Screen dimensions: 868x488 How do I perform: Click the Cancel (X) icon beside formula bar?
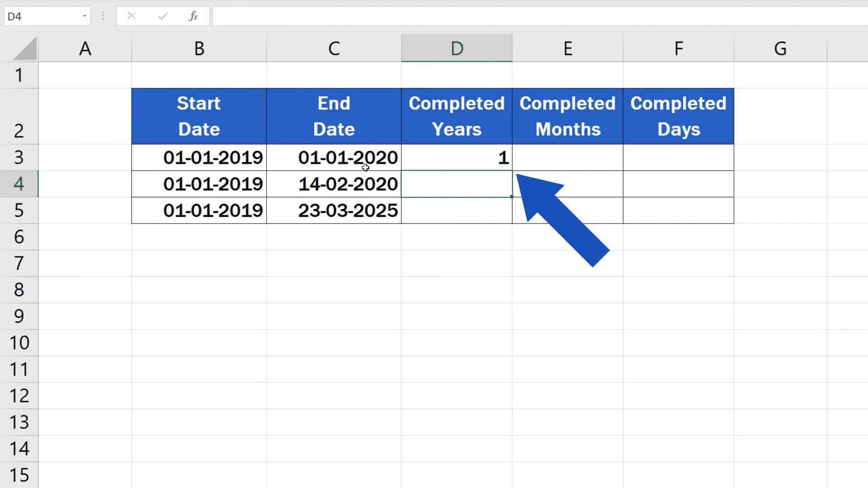click(132, 16)
